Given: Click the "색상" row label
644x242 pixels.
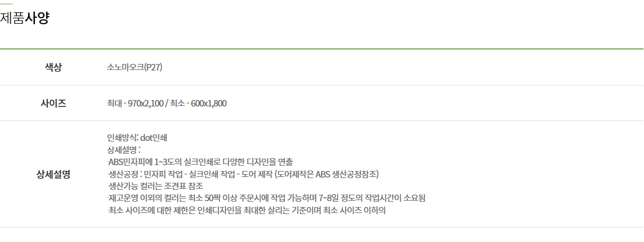Looking at the screenshot, I should click(53, 67).
